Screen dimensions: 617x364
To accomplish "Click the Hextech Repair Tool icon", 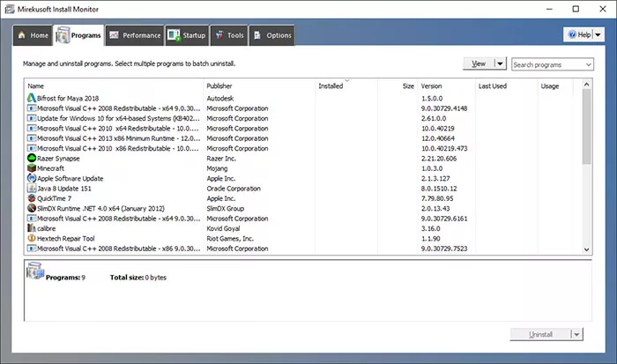I will (x=32, y=238).
